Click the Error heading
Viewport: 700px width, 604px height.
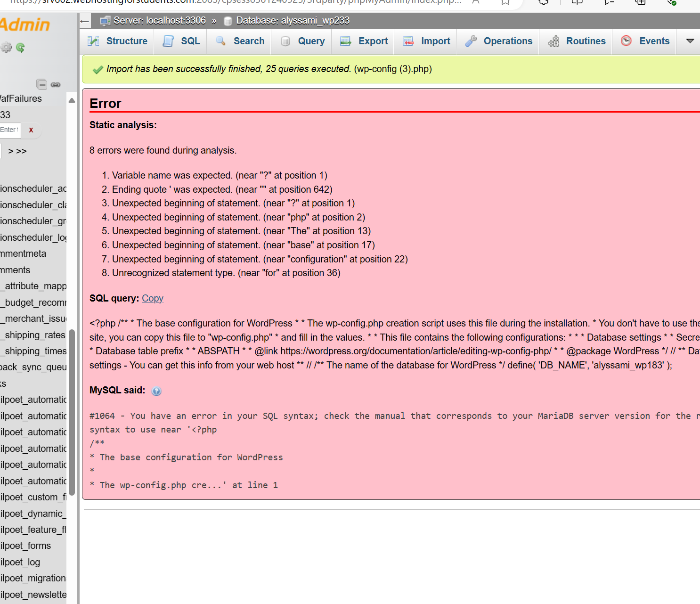[x=106, y=104]
